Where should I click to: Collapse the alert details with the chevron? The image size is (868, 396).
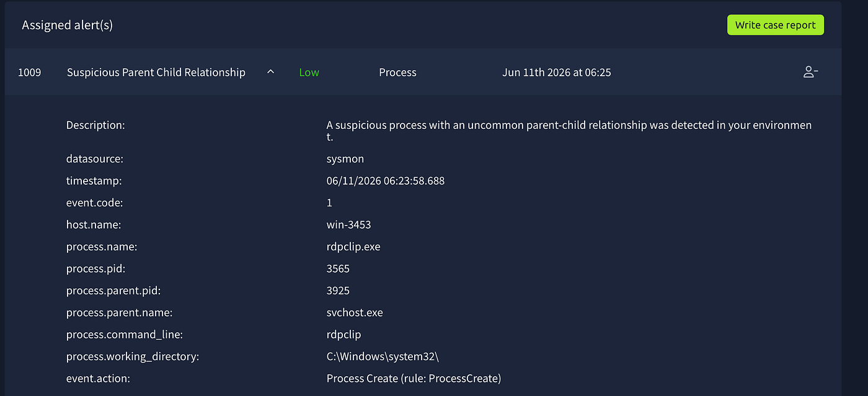(x=270, y=72)
